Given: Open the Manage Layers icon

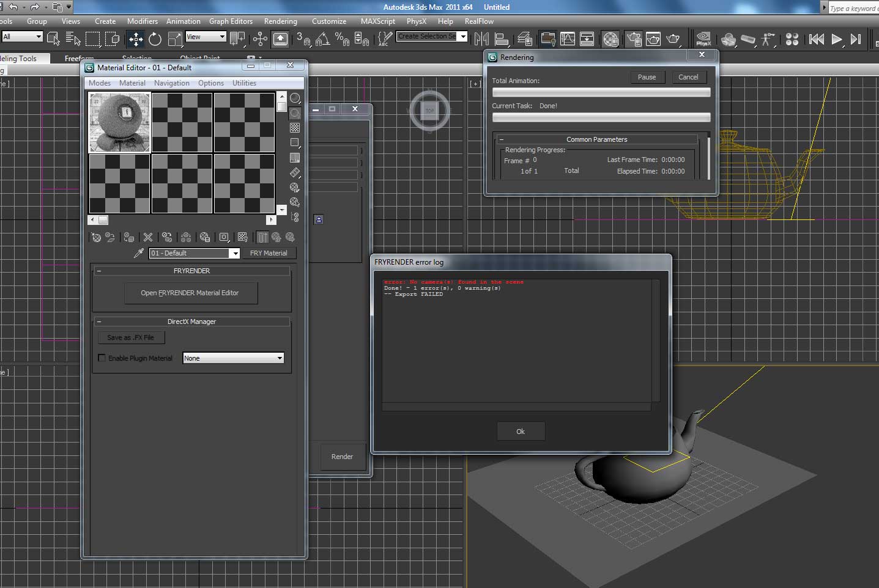Looking at the screenshot, I should tap(525, 39).
